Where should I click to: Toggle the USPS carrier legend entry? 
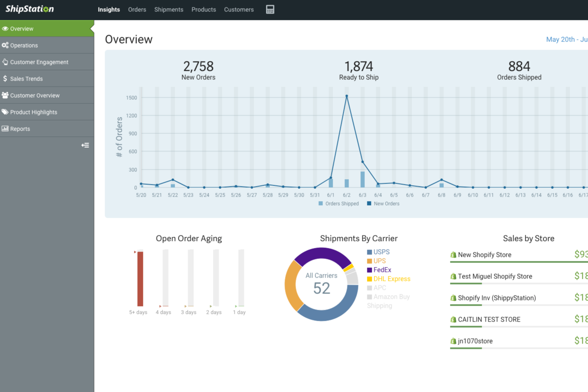pyautogui.click(x=378, y=252)
